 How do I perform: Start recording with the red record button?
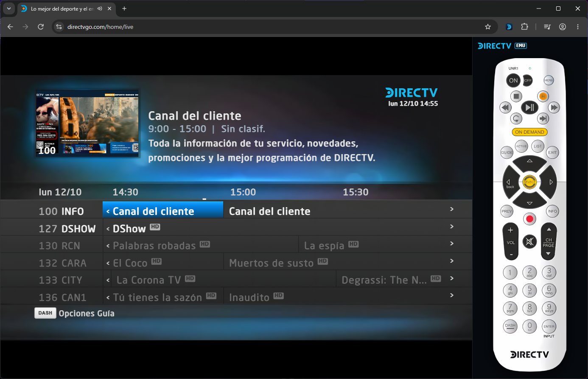point(529,219)
